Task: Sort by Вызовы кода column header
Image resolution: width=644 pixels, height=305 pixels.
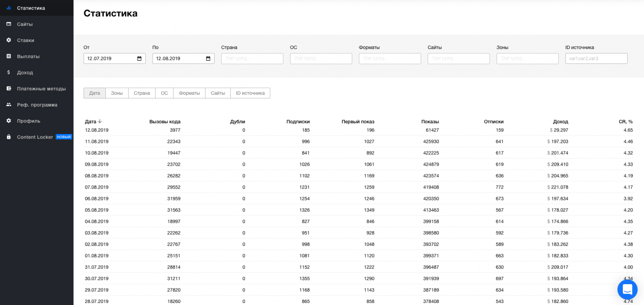Action: click(x=165, y=122)
